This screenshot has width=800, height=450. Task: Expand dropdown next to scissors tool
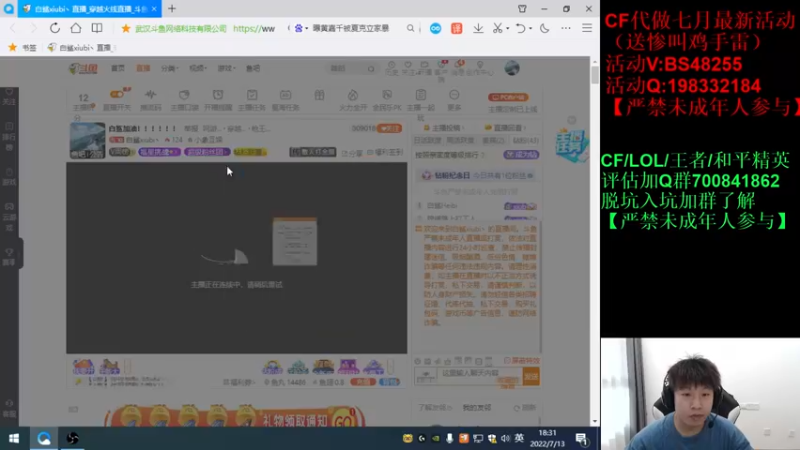(508, 29)
